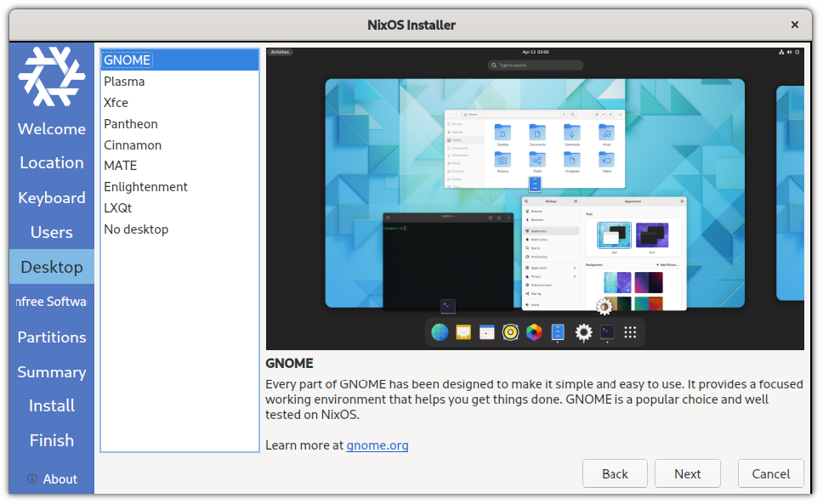This screenshot has width=823, height=504.
Task: Open the gnome.org link
Action: point(377,445)
